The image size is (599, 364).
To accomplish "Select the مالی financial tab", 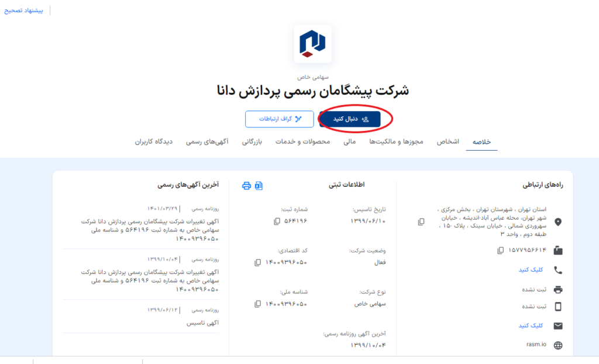I will coord(350,142).
